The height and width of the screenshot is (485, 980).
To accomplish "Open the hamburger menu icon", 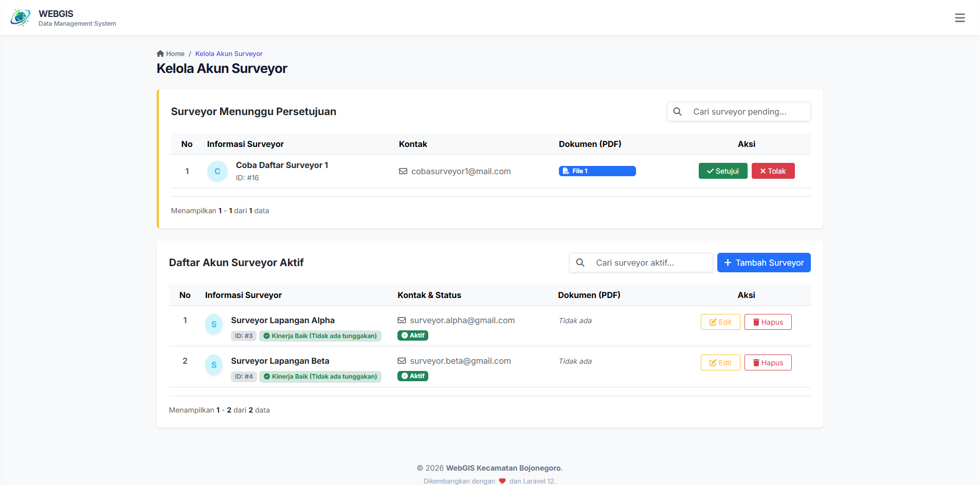I will [x=959, y=18].
